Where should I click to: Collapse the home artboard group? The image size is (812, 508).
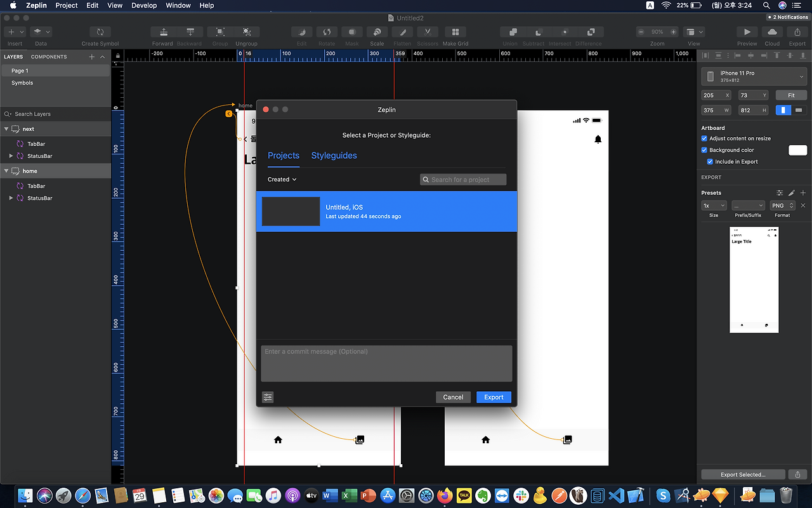point(6,171)
